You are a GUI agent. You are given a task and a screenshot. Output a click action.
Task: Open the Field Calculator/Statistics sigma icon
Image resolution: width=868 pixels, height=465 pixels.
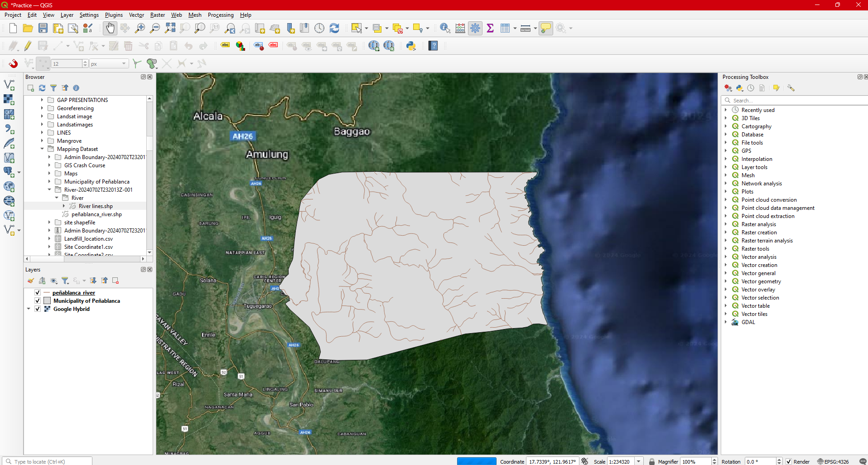pyautogui.click(x=490, y=28)
